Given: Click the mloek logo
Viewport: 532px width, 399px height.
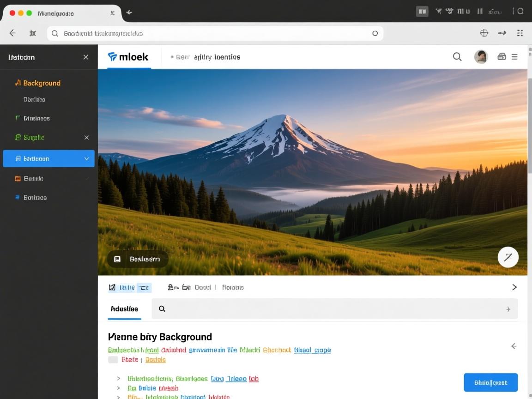Looking at the screenshot, I should click(128, 57).
